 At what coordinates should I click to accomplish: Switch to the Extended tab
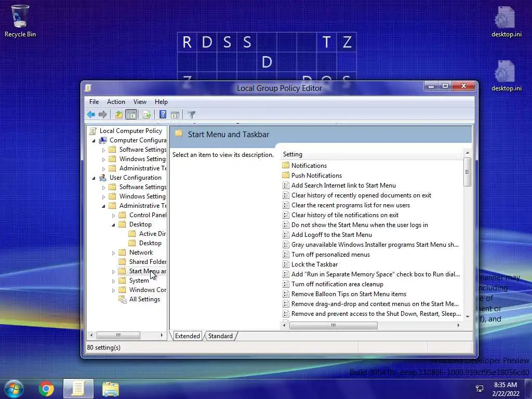[187, 336]
